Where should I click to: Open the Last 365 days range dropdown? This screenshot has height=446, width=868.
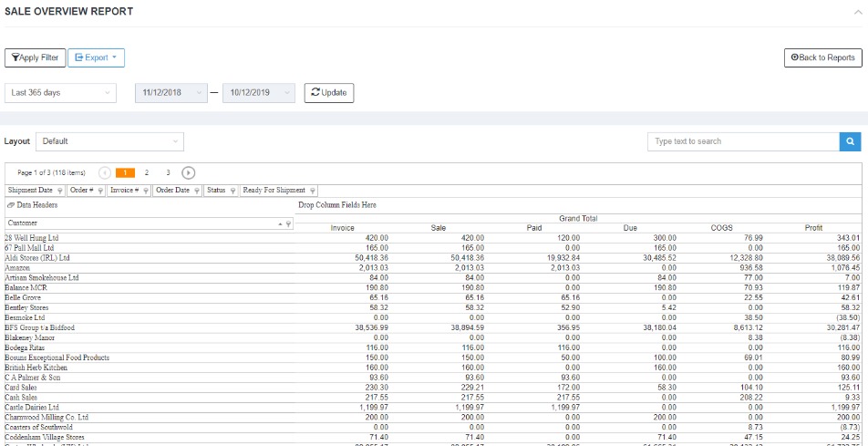tap(60, 93)
